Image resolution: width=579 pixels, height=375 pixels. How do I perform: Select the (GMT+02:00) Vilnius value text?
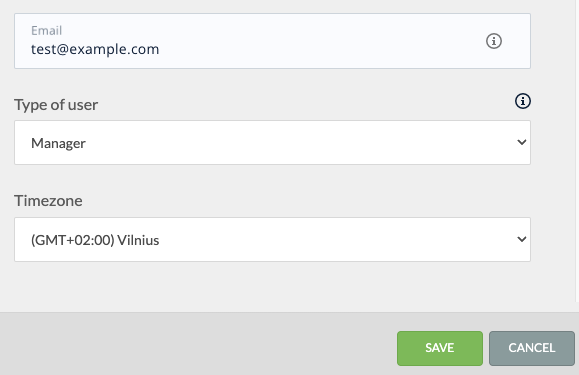pyautogui.click(x=95, y=240)
